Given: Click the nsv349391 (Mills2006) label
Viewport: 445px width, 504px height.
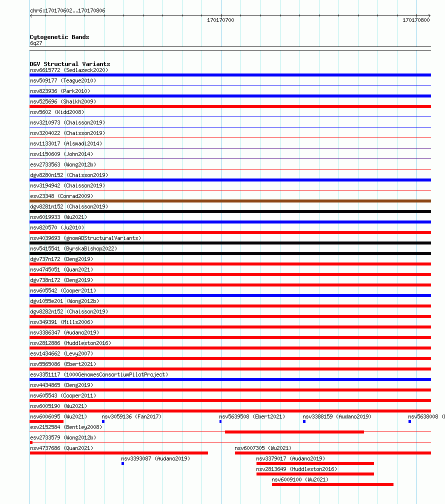Looking at the screenshot, I should [61, 322].
